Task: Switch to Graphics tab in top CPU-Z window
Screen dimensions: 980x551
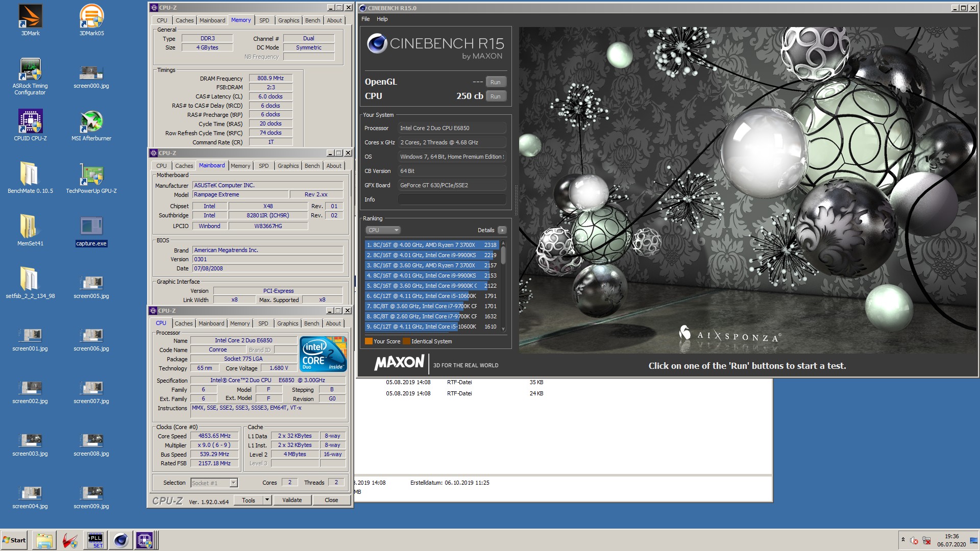Action: (288, 20)
